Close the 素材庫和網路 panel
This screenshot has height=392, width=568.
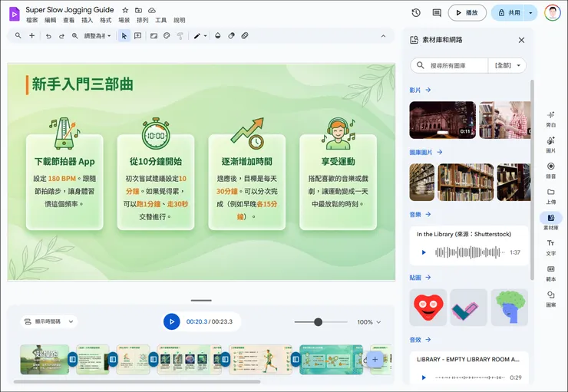521,40
